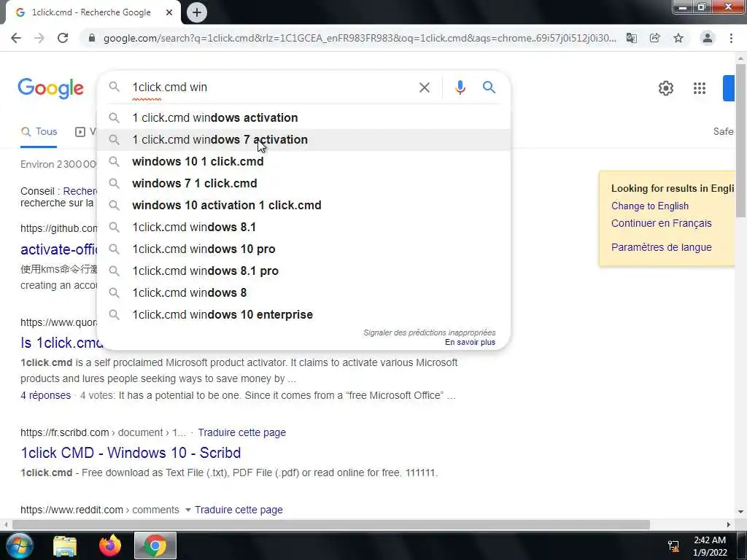Pick 'windows 10 activation 1 click.cmd' suggestion
The image size is (747, 560).
(303, 205)
